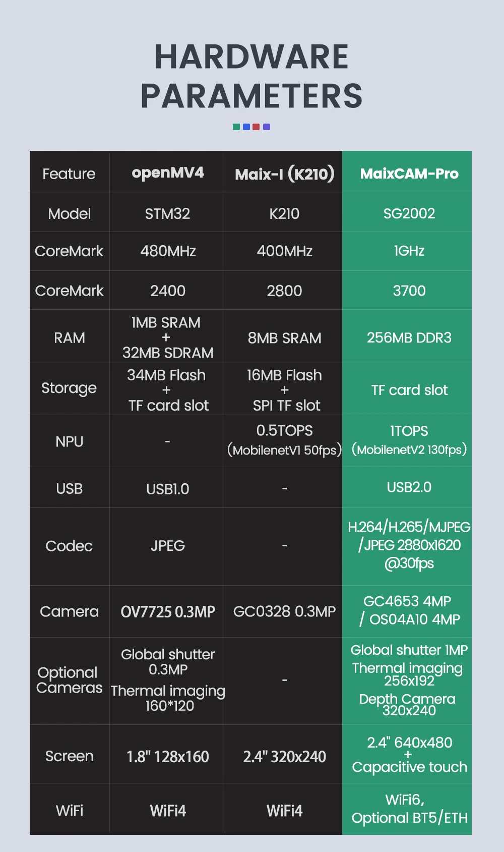Screen dimensions: 504x852
Task: Click the 2.4" 320x240 screen cell
Action: (285, 757)
